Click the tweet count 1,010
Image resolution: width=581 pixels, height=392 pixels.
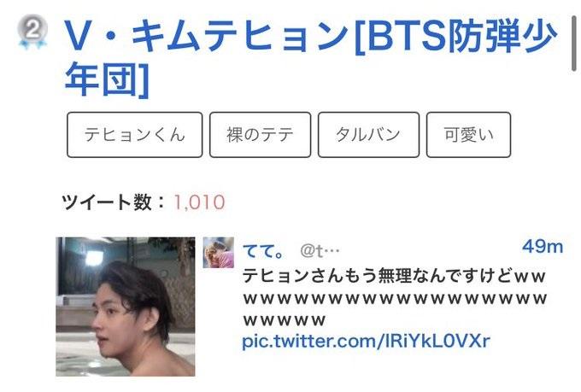click(x=199, y=202)
